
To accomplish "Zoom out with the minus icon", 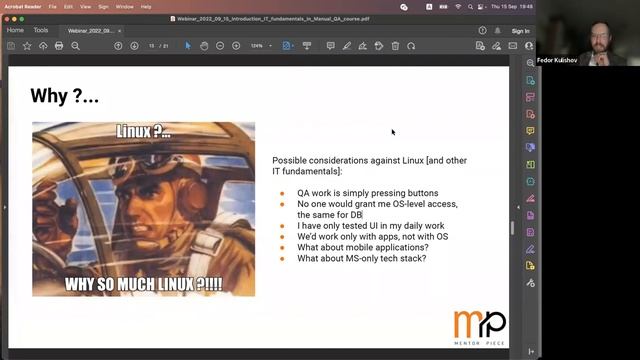I will (220, 46).
